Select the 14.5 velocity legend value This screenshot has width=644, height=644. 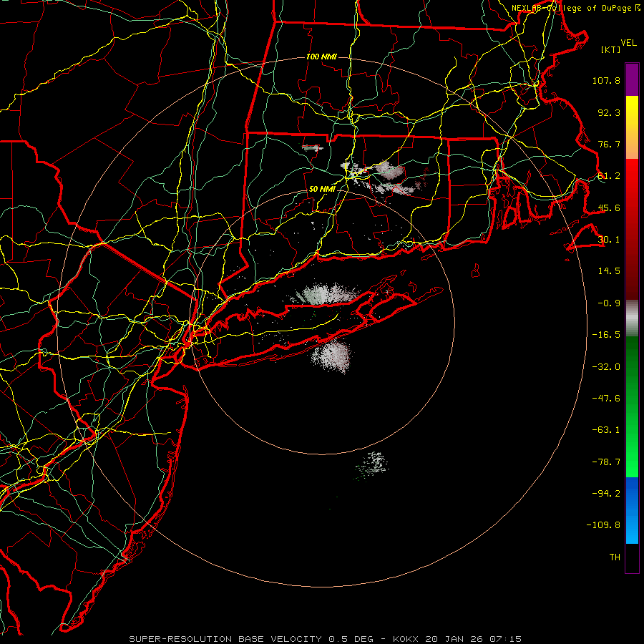pos(609,271)
